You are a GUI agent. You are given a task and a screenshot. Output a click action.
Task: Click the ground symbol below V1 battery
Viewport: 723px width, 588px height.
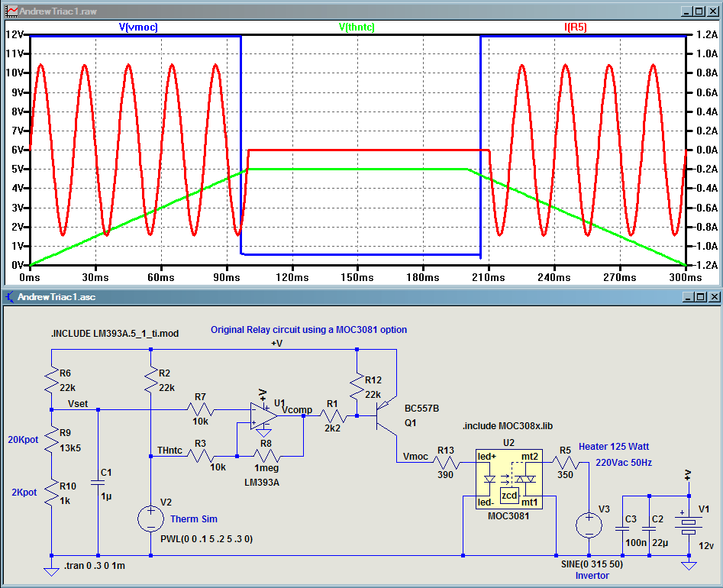pos(689,564)
